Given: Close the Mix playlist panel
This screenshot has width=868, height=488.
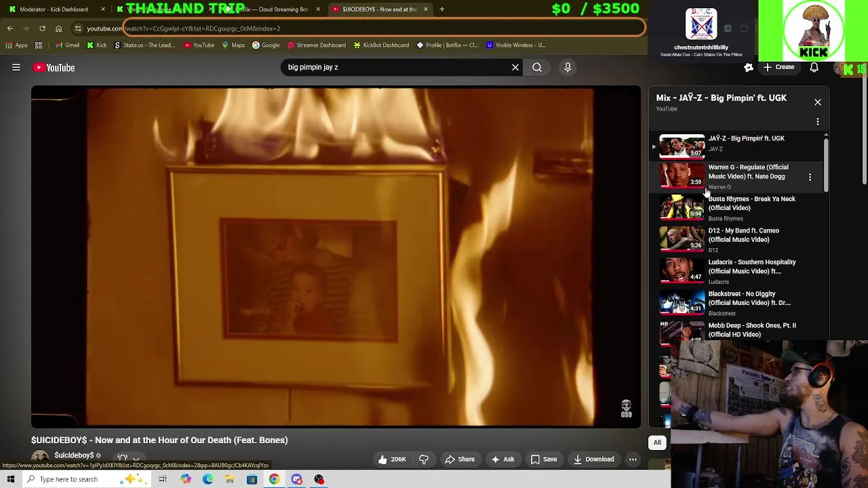Looking at the screenshot, I should [x=818, y=102].
